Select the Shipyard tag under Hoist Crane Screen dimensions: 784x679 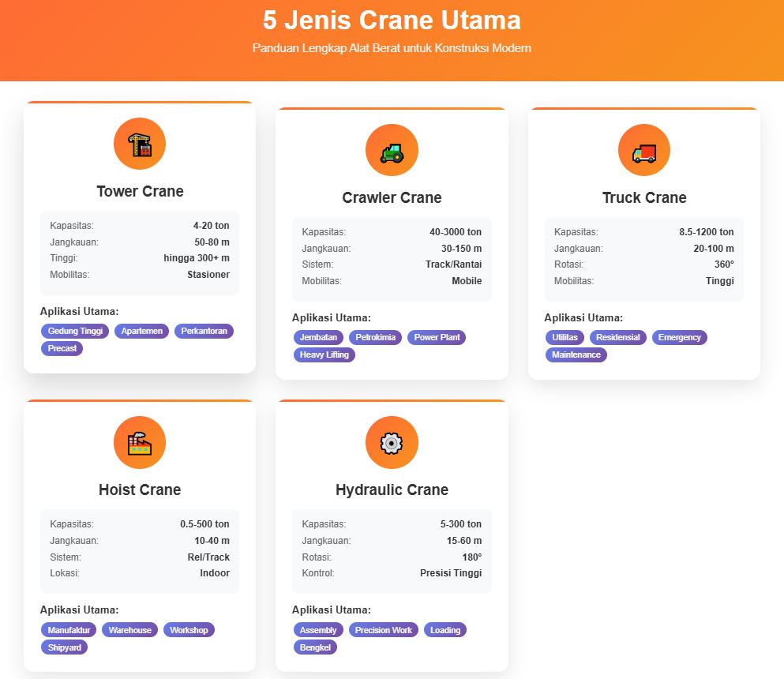64,647
